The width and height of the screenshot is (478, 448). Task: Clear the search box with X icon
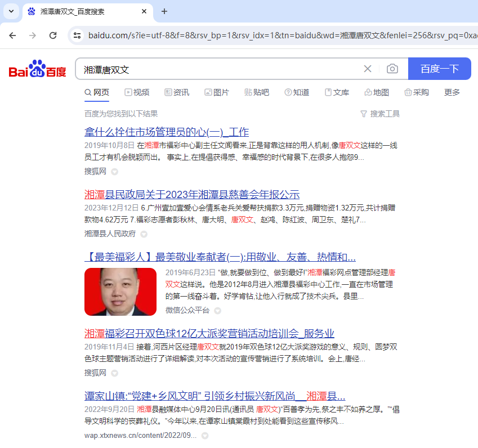(368, 69)
